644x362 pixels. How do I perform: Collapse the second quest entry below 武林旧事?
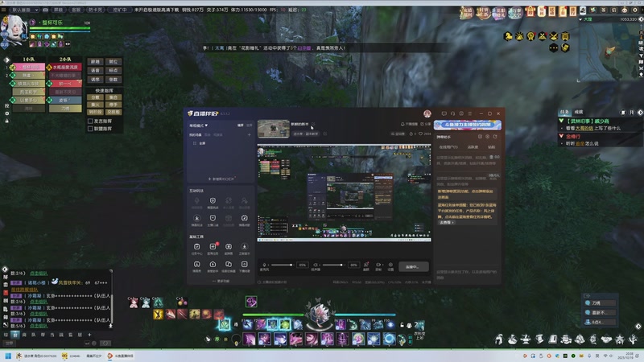coord(561,136)
